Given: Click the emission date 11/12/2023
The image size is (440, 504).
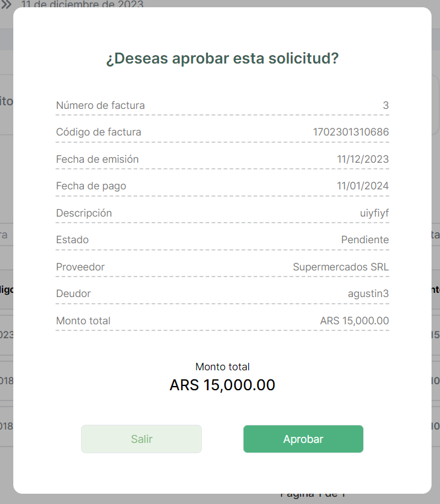Looking at the screenshot, I should click(x=363, y=159).
